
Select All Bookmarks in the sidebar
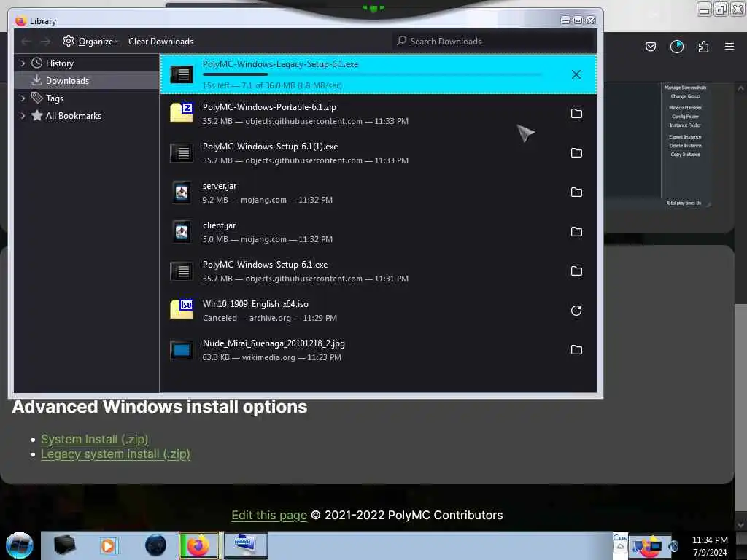click(x=74, y=116)
